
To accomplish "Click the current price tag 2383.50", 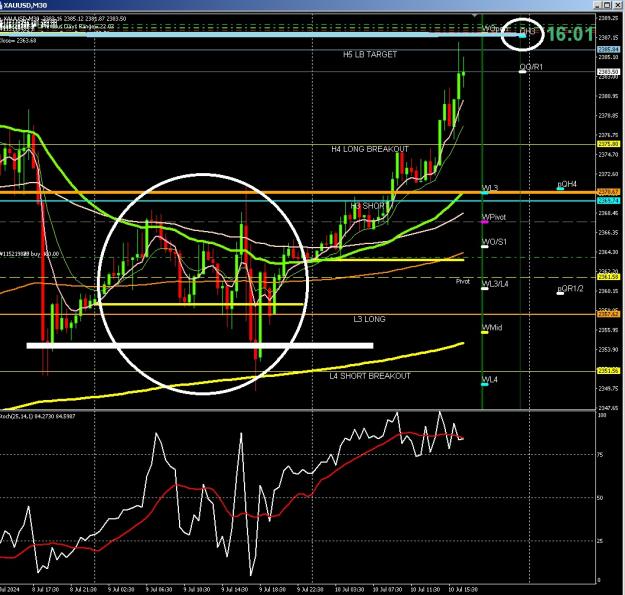I will 608,72.
